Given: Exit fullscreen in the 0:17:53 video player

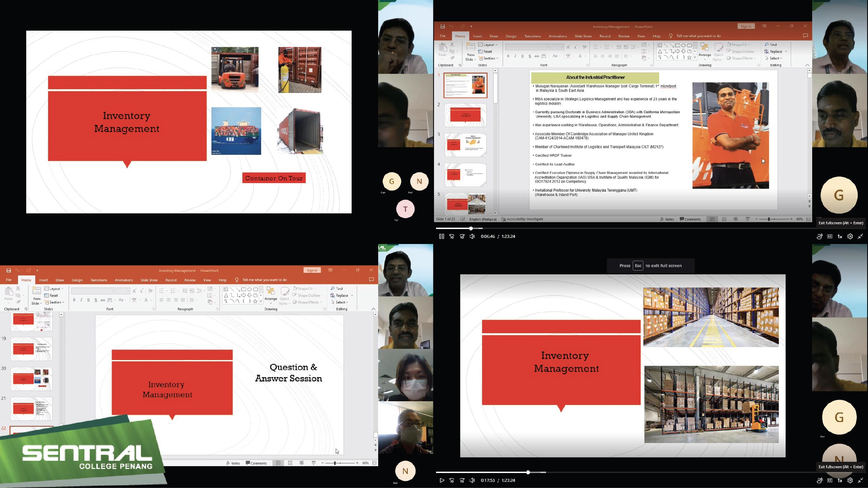Looking at the screenshot, I should (x=860, y=481).
